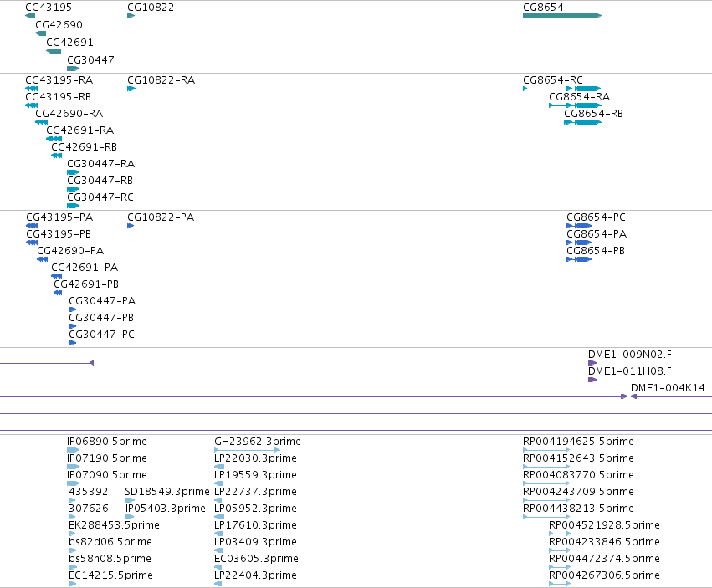Select protein CG8654-PA

pos(597,234)
